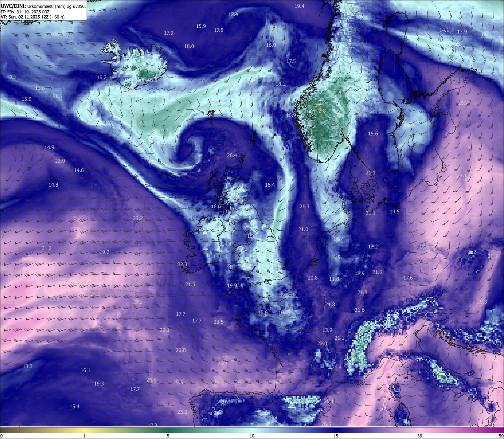Click the 19.4 value on the map
Screen dimensions: 504x439
click(299, 6)
